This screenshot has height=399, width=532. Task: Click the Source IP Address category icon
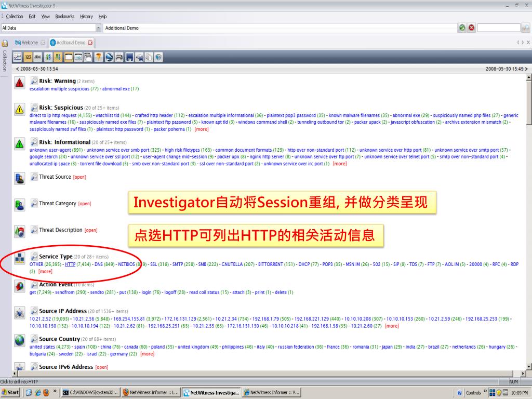(x=20, y=313)
